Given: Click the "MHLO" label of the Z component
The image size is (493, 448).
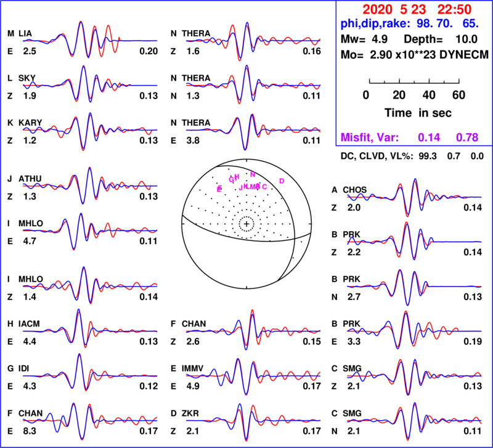Looking at the screenshot, I should point(30,279).
